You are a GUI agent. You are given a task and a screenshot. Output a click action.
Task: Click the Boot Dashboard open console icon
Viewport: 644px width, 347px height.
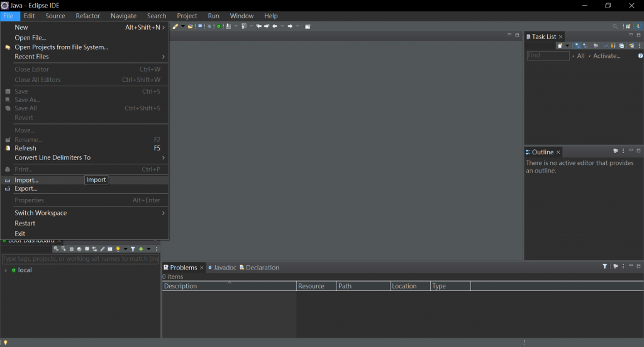(x=87, y=249)
